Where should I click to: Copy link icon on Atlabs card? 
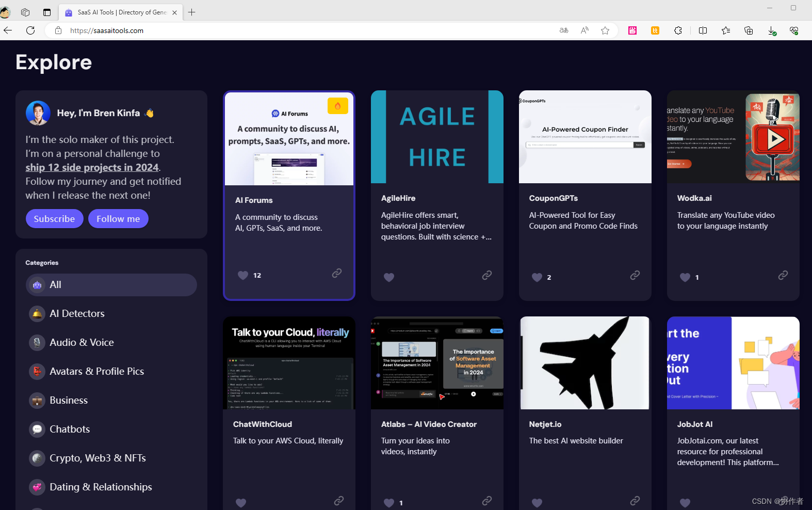[x=487, y=501]
